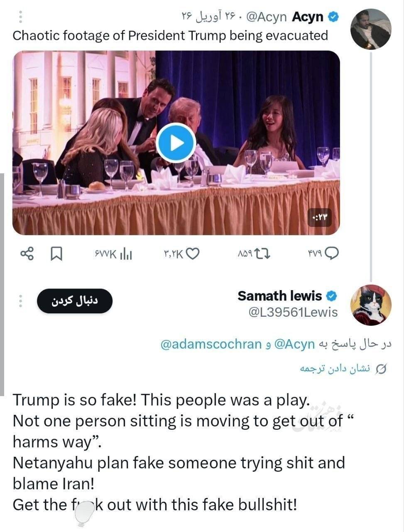Click the share icon under the post
This screenshot has width=404, height=532.
(27, 253)
